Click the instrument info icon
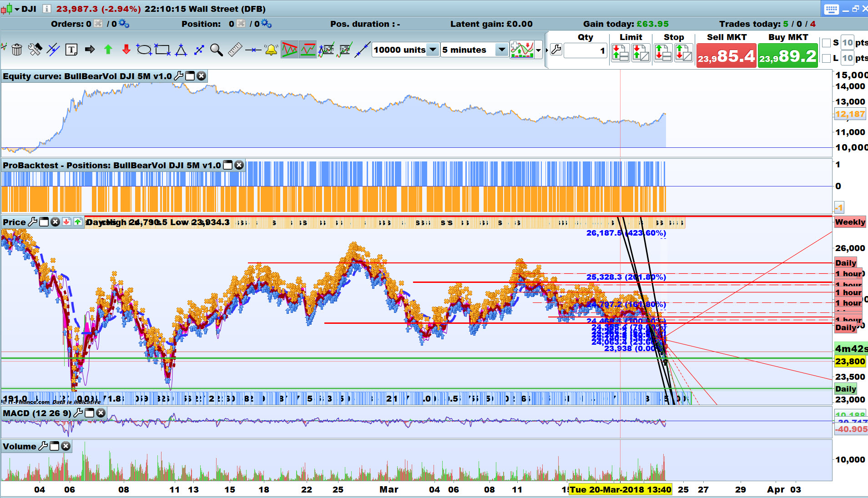 point(46,9)
